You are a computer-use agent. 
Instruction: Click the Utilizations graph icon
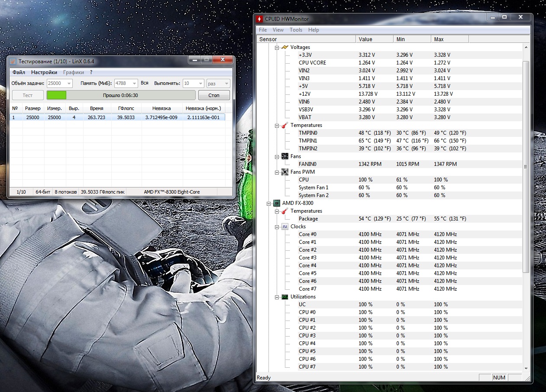284,297
